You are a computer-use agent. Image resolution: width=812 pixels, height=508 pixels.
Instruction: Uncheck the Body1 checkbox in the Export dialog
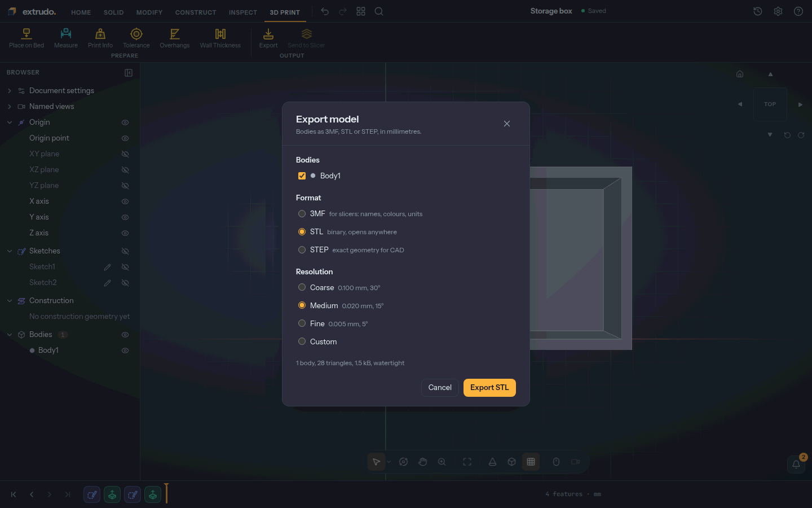point(302,176)
